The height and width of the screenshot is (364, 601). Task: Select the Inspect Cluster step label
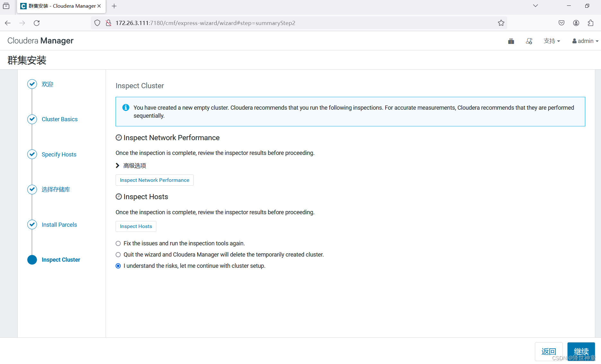tap(61, 260)
